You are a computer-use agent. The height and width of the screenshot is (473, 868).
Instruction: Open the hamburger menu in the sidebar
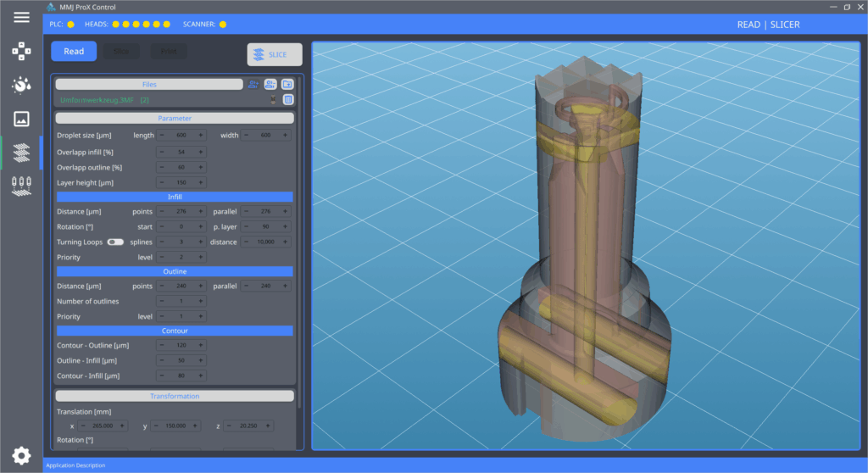tap(21, 18)
